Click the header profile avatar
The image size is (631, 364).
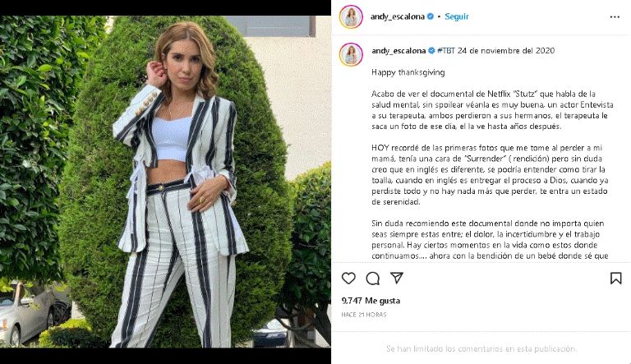[351, 17]
